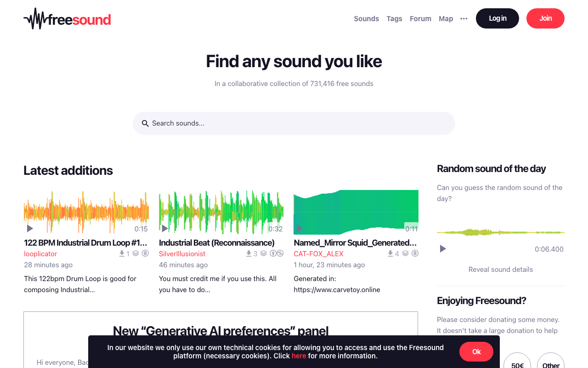Click the 'Generated in: carvetoy.online' description
This screenshot has height=368, width=588.
pos(337,284)
